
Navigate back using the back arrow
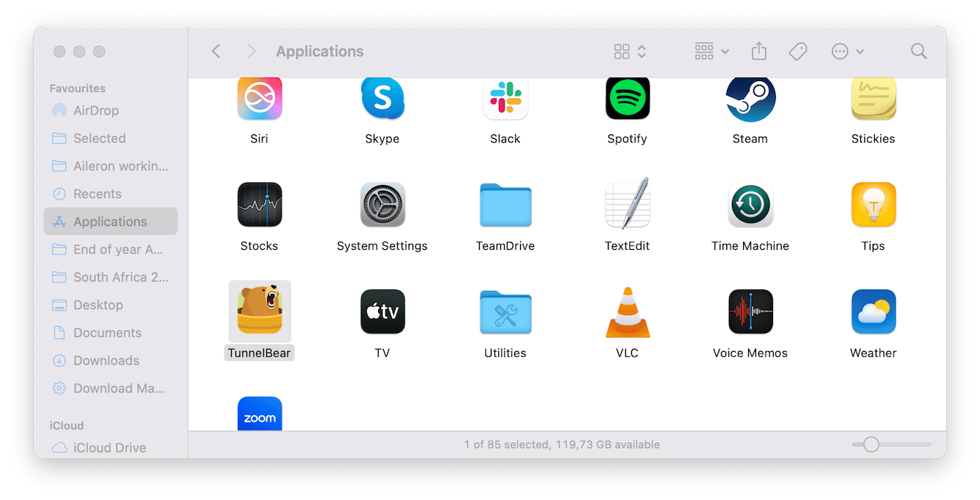(216, 51)
